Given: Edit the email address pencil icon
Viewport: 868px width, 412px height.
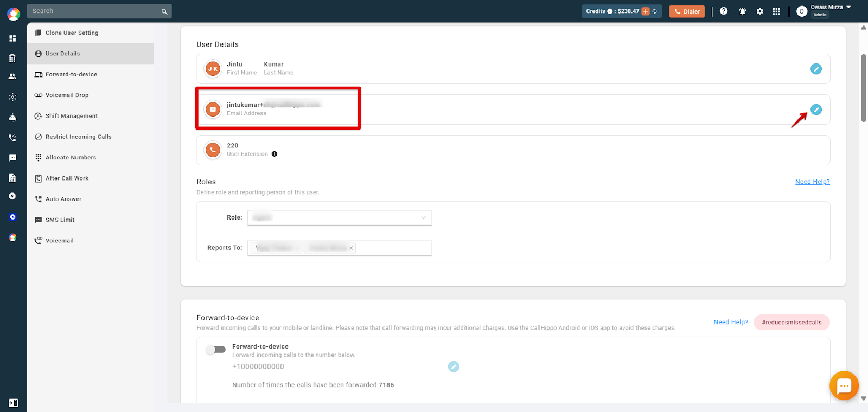Looking at the screenshot, I should pos(816,110).
